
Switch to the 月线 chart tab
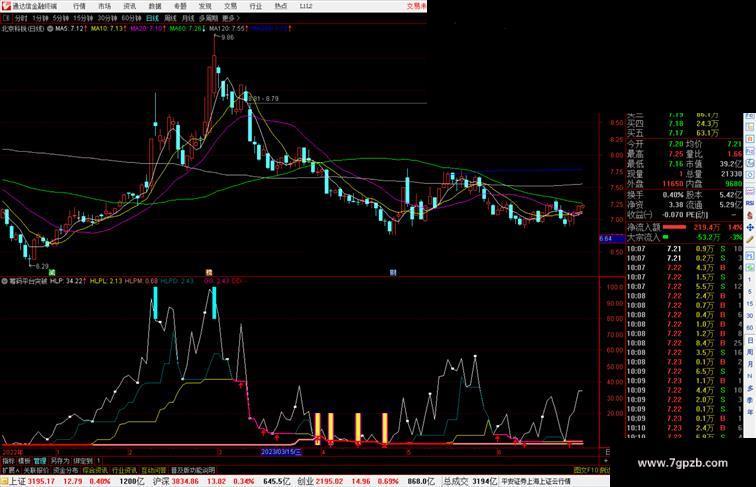tap(188, 18)
